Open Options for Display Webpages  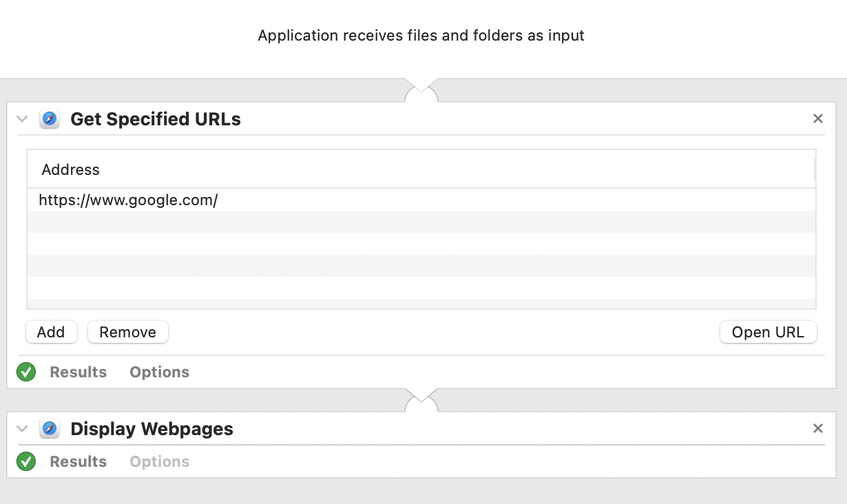point(159,461)
